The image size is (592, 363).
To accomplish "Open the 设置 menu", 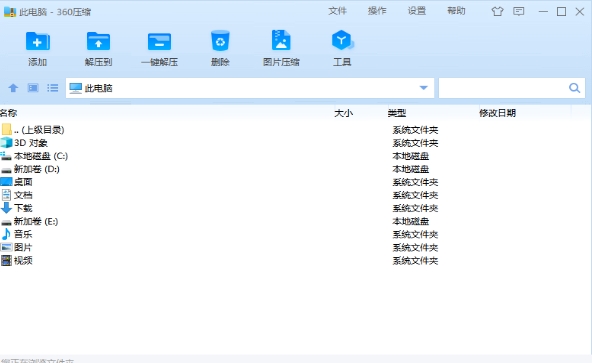I will pyautogui.click(x=416, y=11).
